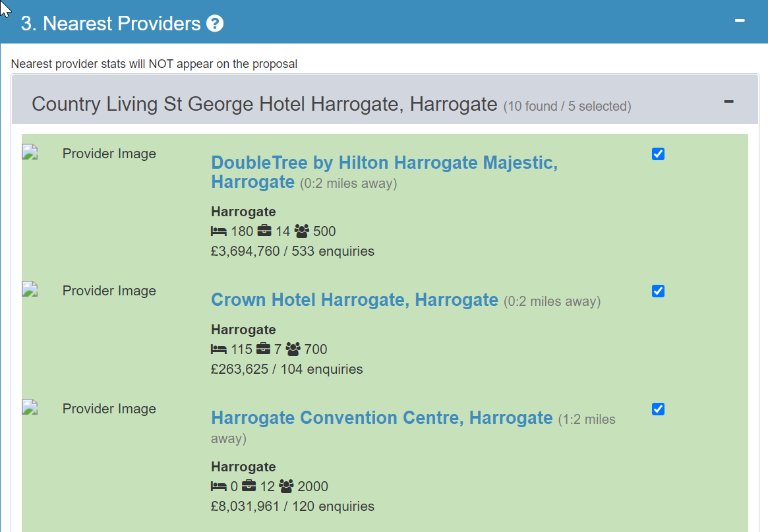Click the '3. Nearest Providers' heading
Image resolution: width=768 pixels, height=532 pixels.
point(111,24)
